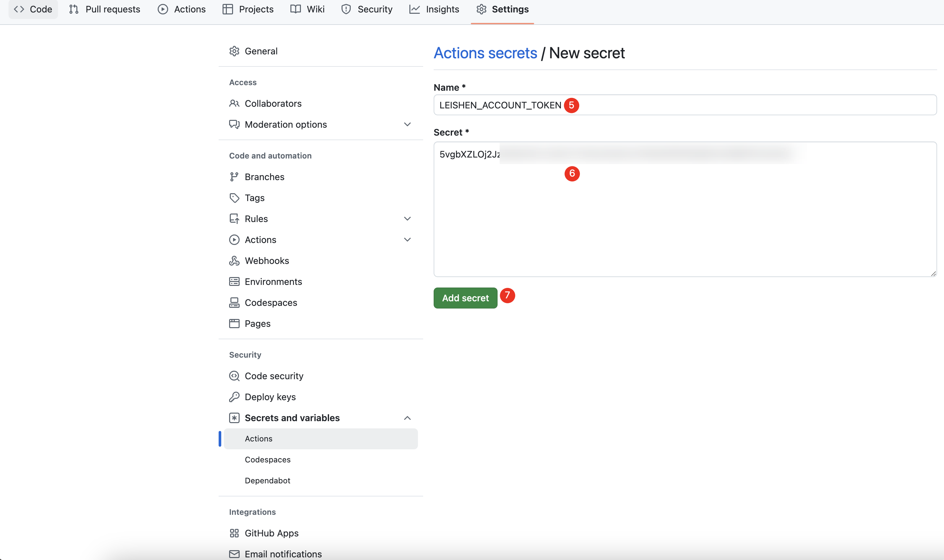Open the Projects tab

click(x=248, y=9)
